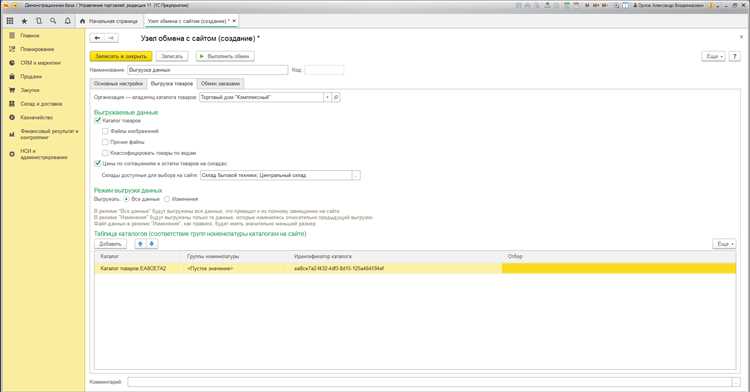Click into the Код field
This screenshot has height=392, width=750.
(324, 70)
